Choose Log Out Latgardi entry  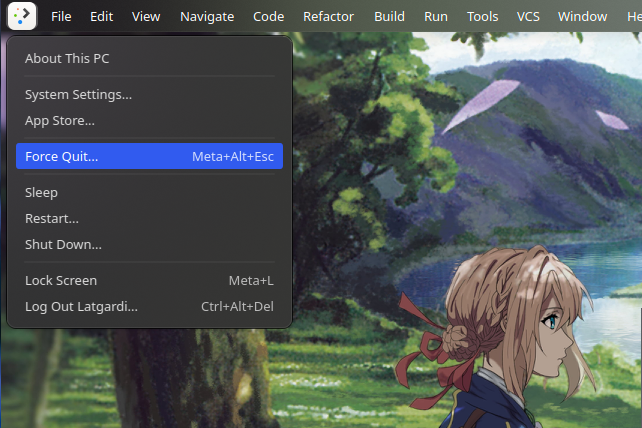click(149, 307)
